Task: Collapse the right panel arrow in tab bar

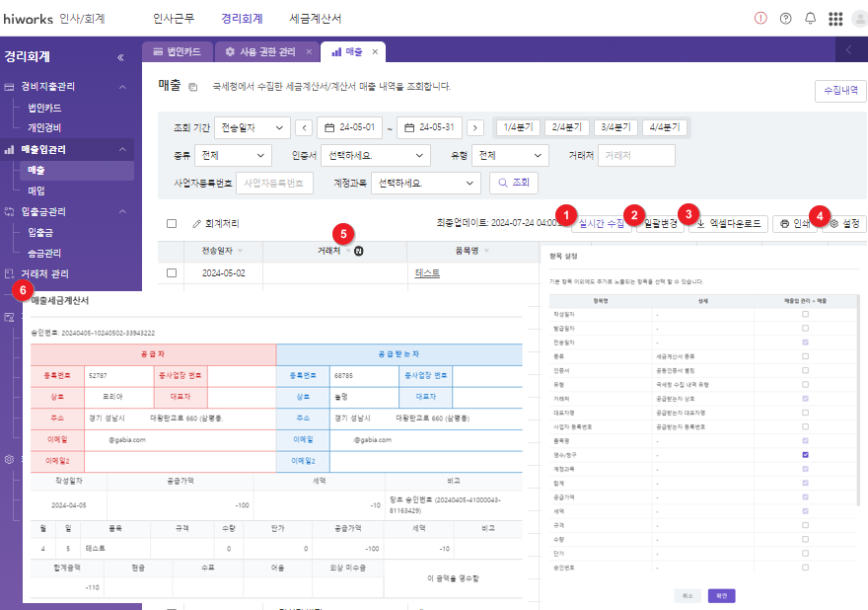Action: tap(848, 50)
